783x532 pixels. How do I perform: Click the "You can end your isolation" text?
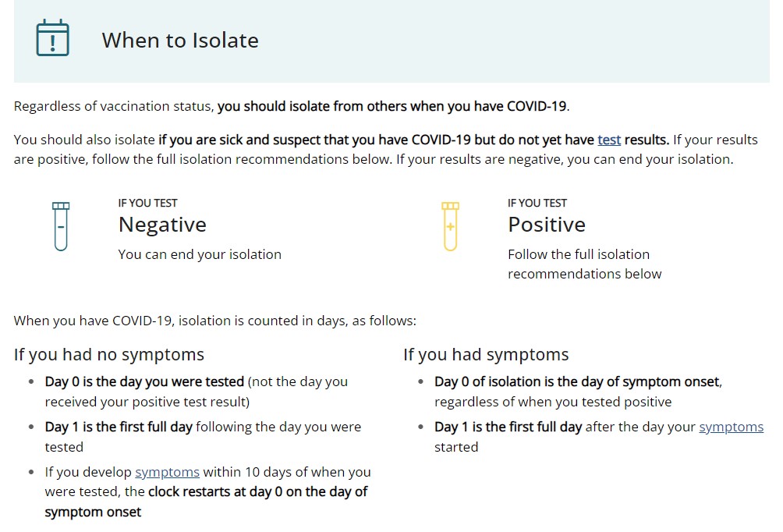200,254
